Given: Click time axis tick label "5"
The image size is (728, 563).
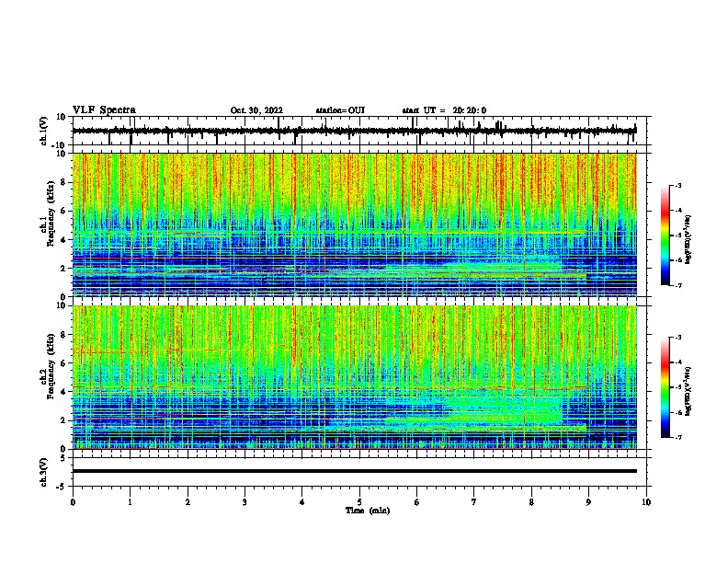Looking at the screenshot, I should pyautogui.click(x=359, y=502).
